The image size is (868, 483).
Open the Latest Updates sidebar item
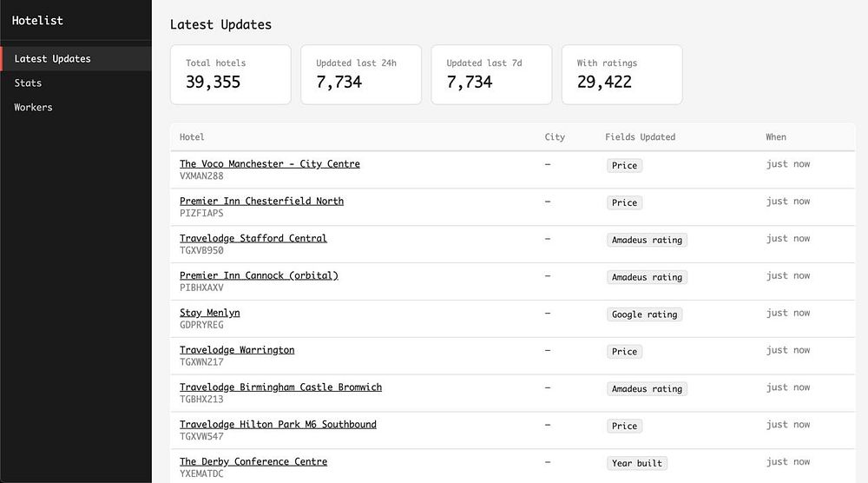(x=53, y=59)
